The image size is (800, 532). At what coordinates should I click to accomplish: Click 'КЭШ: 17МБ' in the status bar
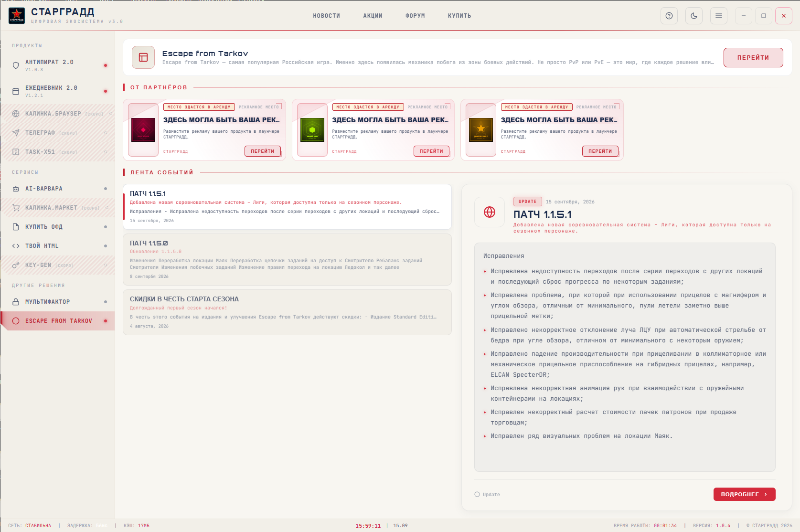(x=137, y=526)
